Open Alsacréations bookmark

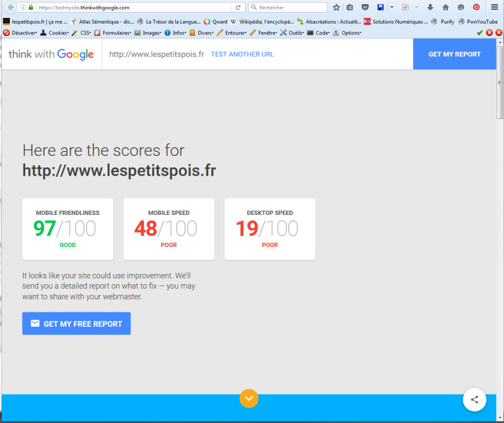(x=329, y=22)
